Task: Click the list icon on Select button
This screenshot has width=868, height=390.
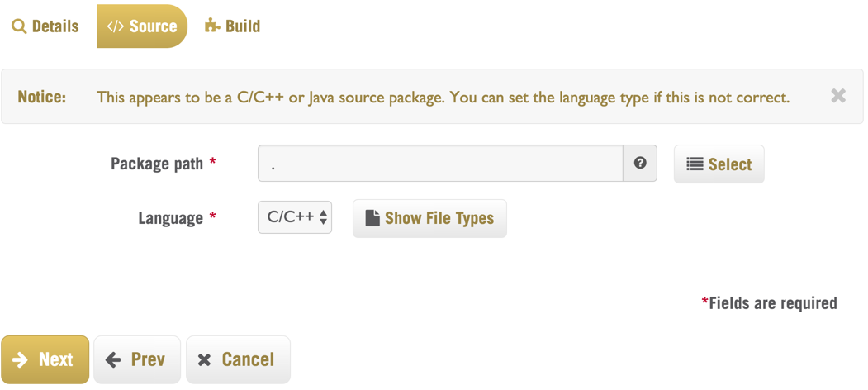Action: click(695, 164)
